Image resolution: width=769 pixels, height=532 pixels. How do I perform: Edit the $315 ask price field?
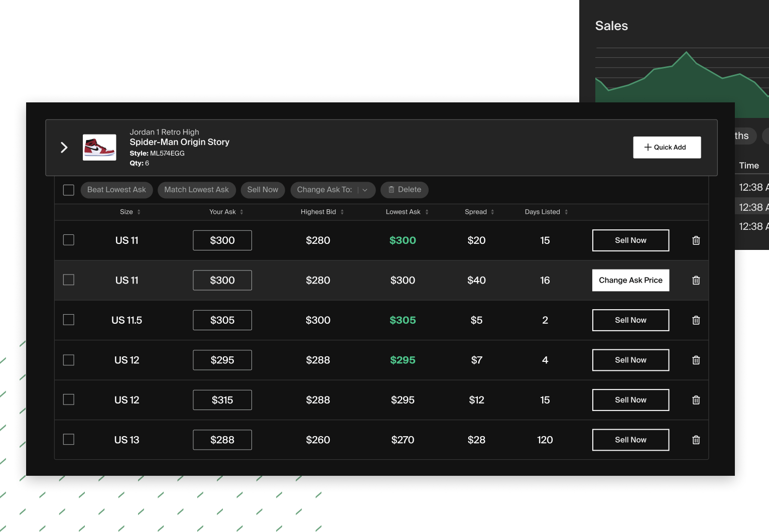(x=222, y=400)
